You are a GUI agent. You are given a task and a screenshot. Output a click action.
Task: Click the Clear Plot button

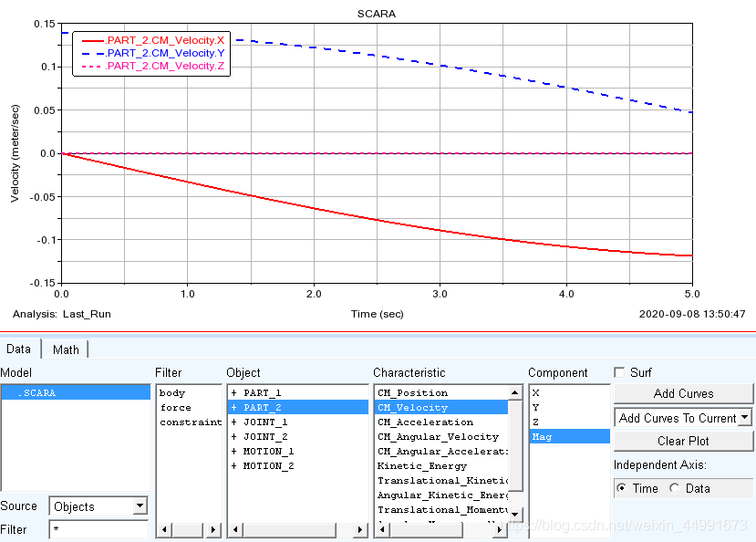click(x=683, y=441)
